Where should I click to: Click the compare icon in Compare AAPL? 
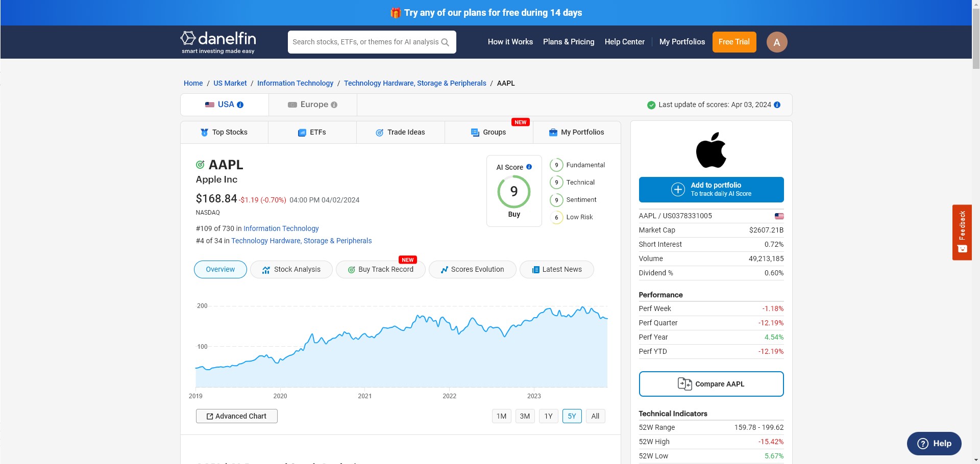point(684,384)
